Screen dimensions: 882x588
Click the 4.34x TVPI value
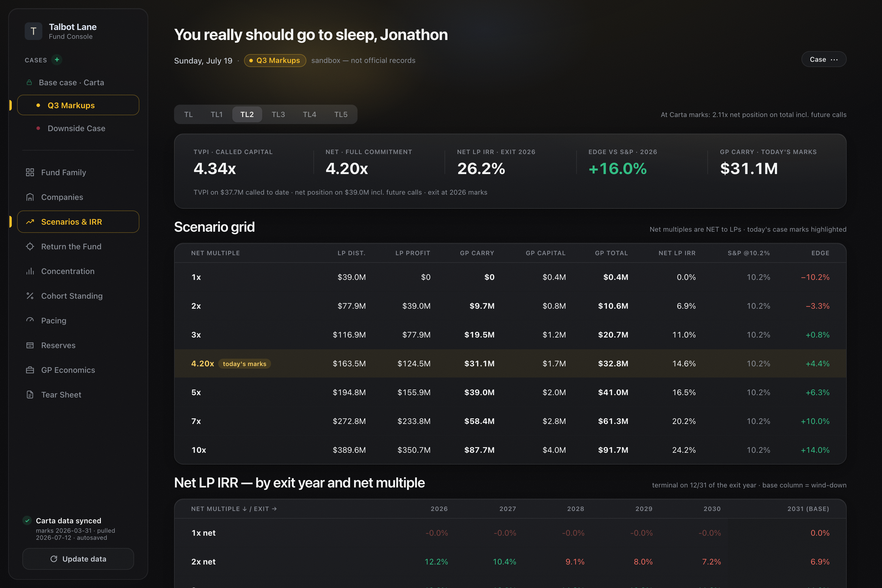[215, 169]
